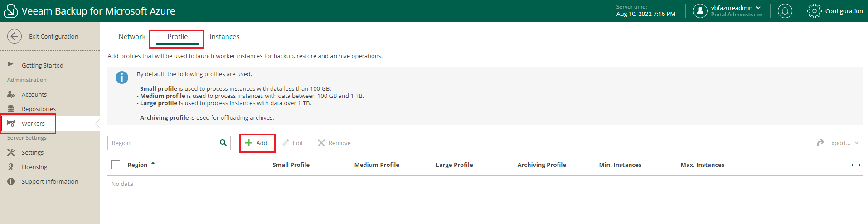Click the X Remove icon
The width and height of the screenshot is (868, 224).
point(321,143)
